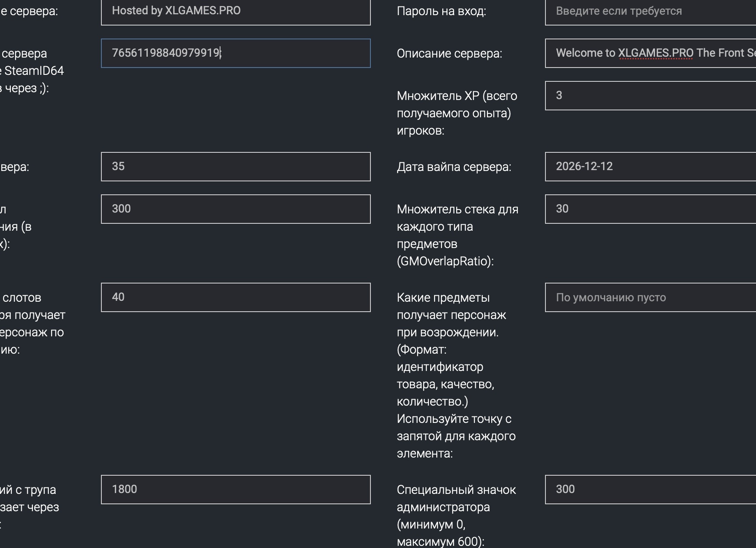This screenshot has height=548, width=756.
Task: Click the admin badge field with value 300
Action: point(651,490)
